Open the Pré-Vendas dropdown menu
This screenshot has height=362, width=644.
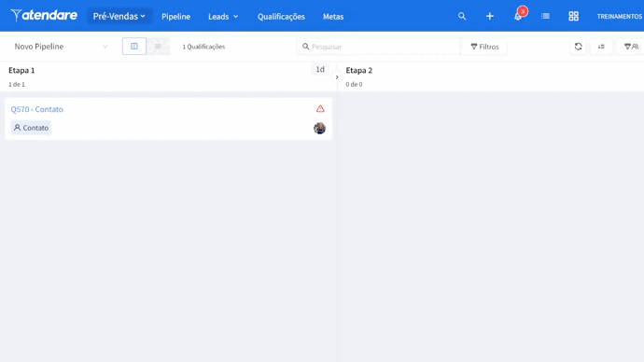click(x=119, y=17)
